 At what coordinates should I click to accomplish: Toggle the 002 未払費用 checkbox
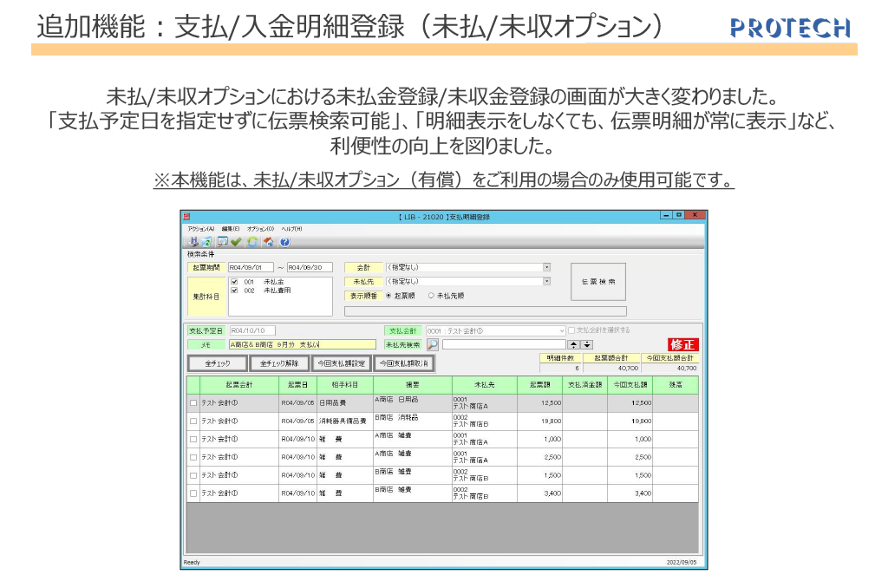[235, 291]
